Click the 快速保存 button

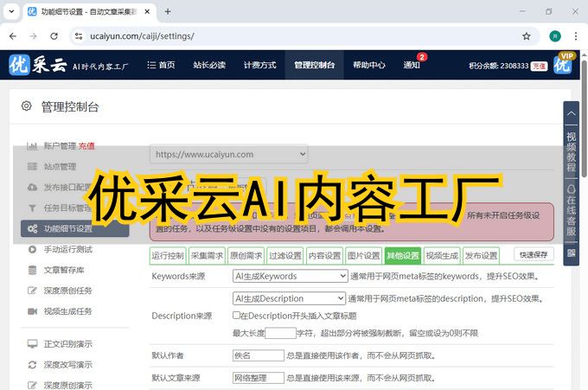(x=534, y=255)
